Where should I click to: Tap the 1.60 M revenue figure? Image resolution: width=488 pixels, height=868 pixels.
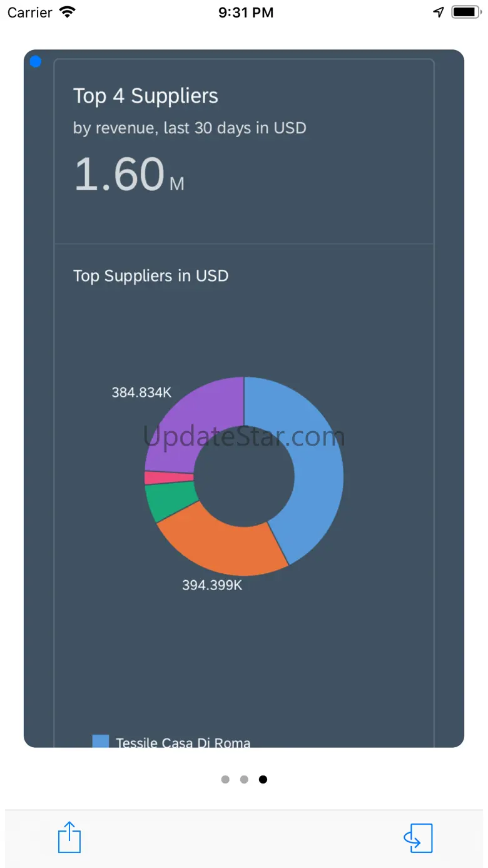pos(129,174)
